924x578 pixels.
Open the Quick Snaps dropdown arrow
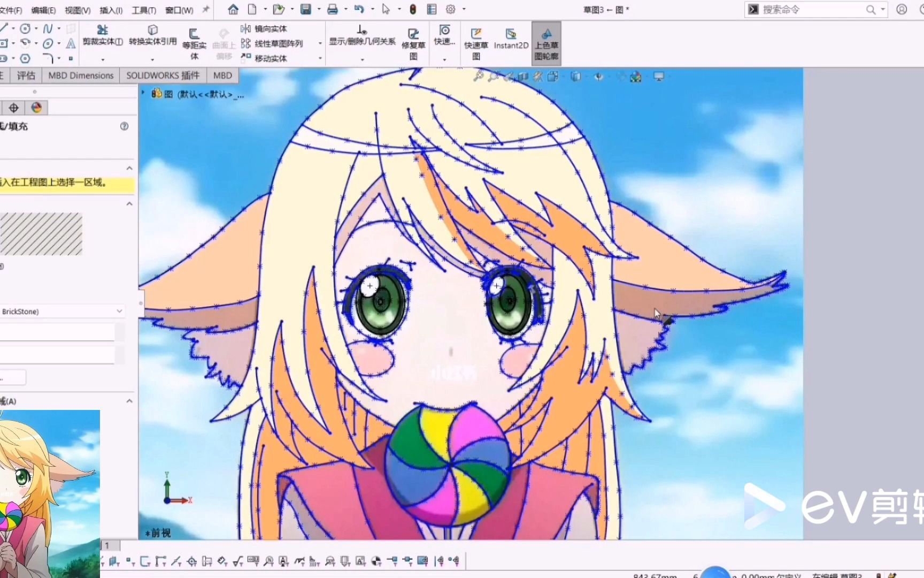(x=444, y=59)
